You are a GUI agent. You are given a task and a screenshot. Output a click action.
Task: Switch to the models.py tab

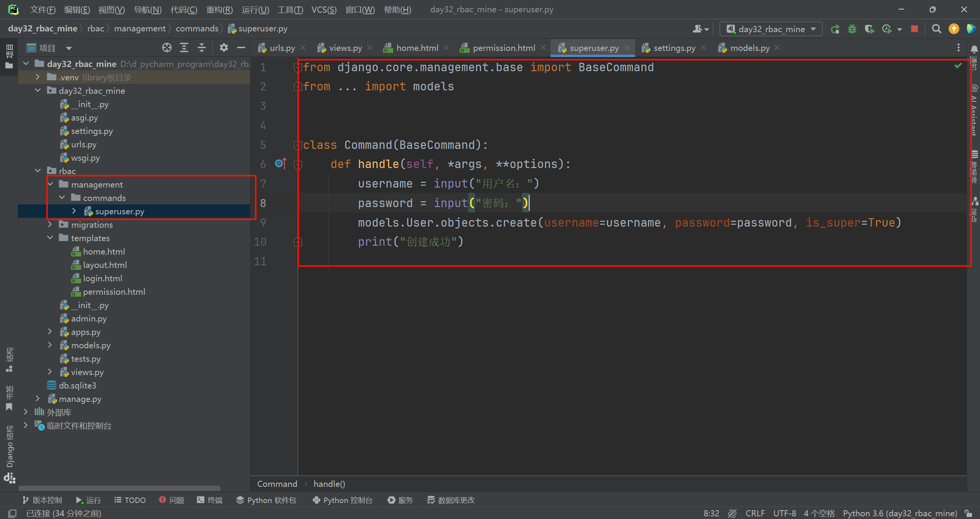(x=750, y=48)
